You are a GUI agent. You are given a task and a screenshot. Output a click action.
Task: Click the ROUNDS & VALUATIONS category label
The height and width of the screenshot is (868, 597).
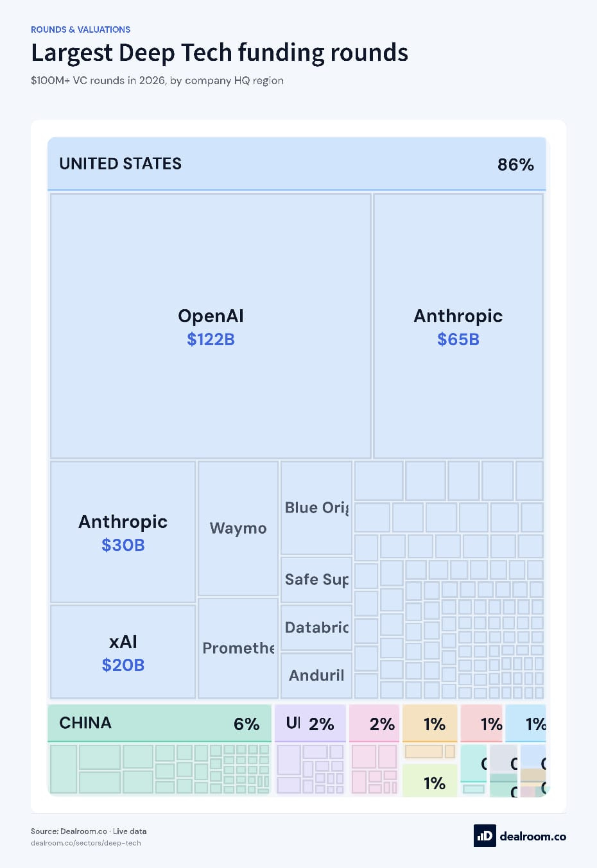pos(80,30)
